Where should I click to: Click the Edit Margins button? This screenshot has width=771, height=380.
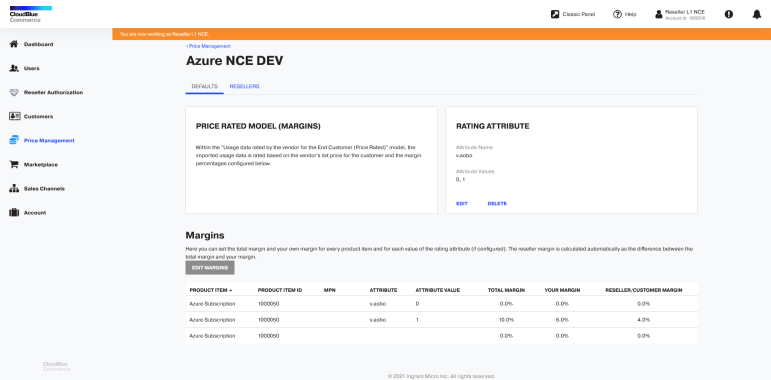(x=210, y=268)
